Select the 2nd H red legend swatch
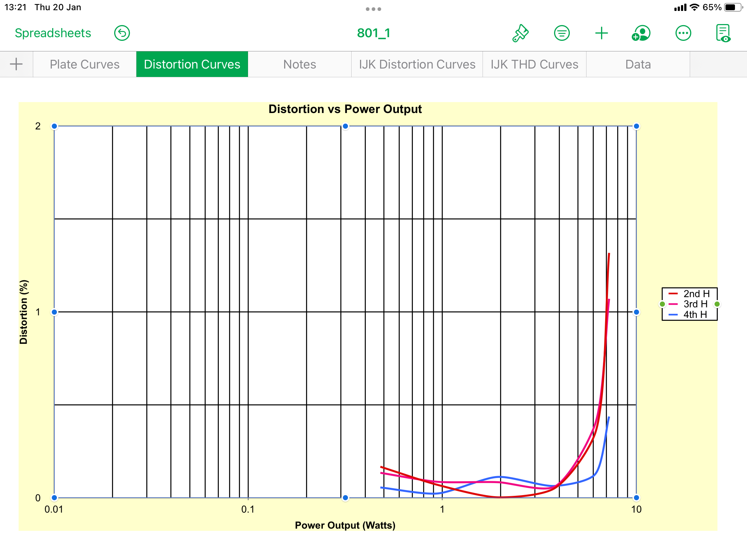Viewport: 747px width, 560px height. tap(673, 293)
